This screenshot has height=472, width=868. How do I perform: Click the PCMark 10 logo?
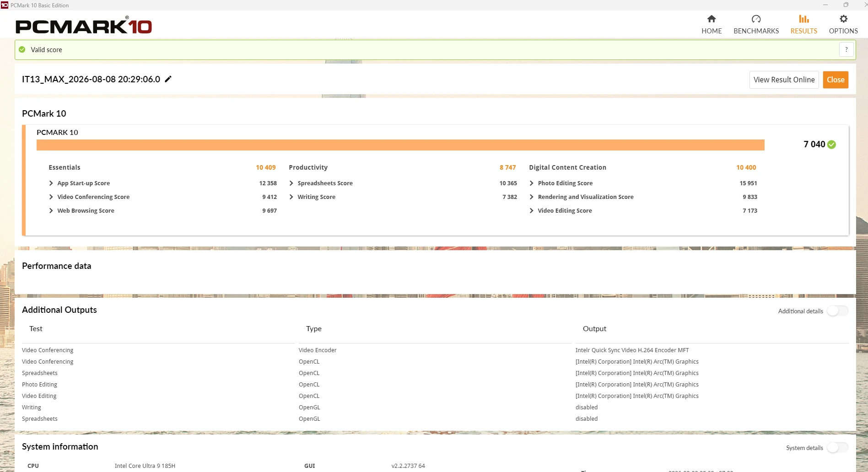click(x=84, y=26)
